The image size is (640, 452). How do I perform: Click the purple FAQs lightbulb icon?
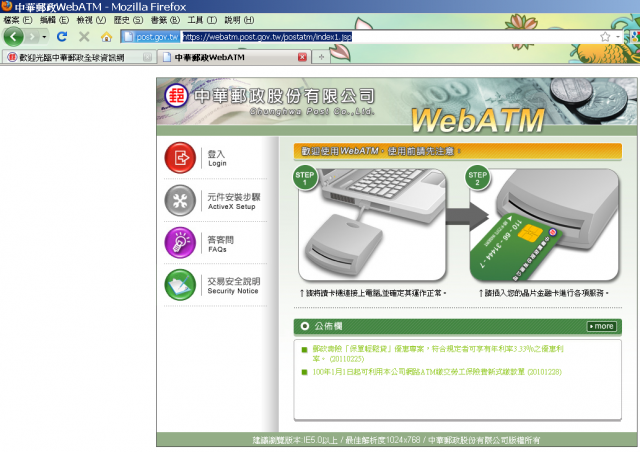(x=180, y=243)
